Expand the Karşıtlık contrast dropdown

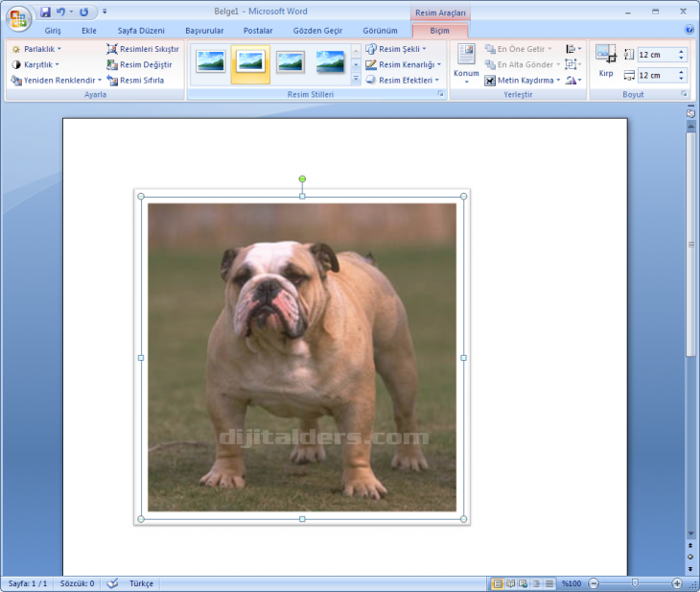coord(35,64)
